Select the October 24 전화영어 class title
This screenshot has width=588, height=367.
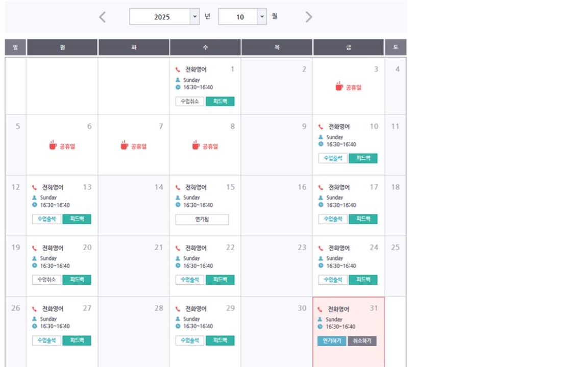pyautogui.click(x=339, y=248)
